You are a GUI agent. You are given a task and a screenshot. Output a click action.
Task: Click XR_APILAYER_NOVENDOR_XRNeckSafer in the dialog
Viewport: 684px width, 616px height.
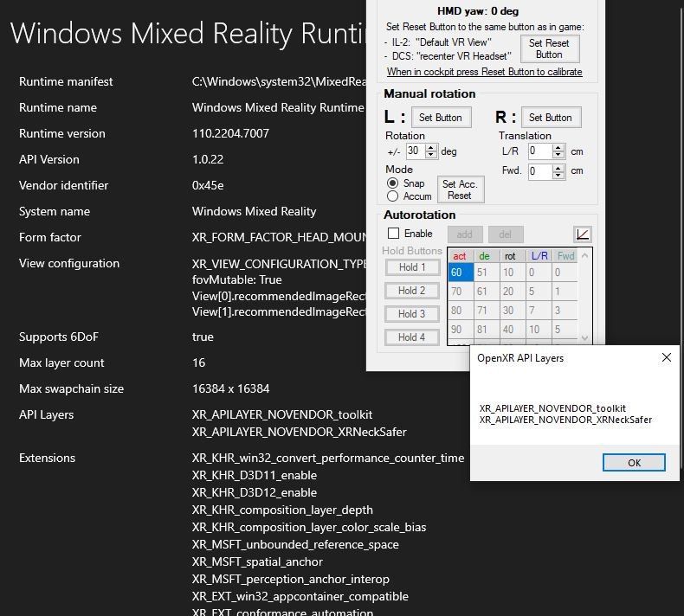(565, 420)
